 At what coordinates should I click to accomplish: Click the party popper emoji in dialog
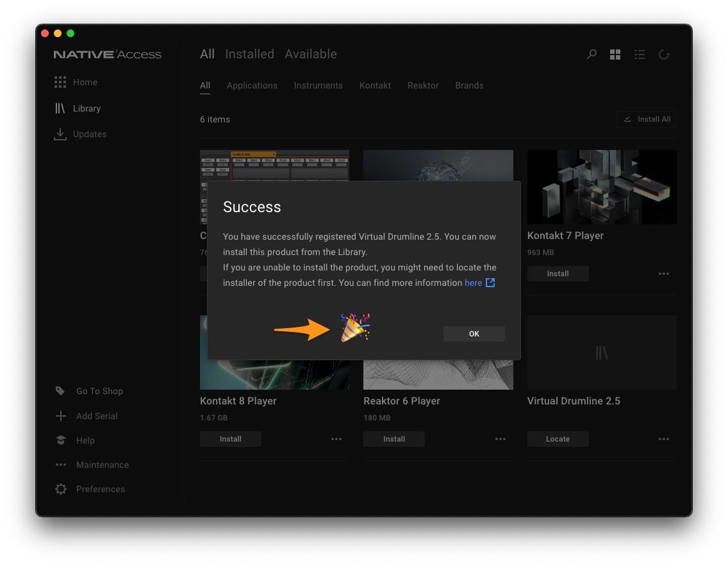(x=355, y=328)
